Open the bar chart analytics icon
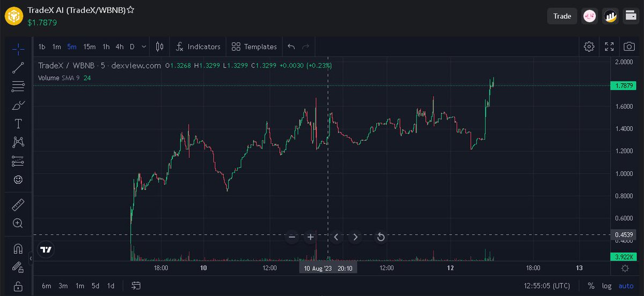Viewport: 644px width, 296px height. tap(610, 16)
